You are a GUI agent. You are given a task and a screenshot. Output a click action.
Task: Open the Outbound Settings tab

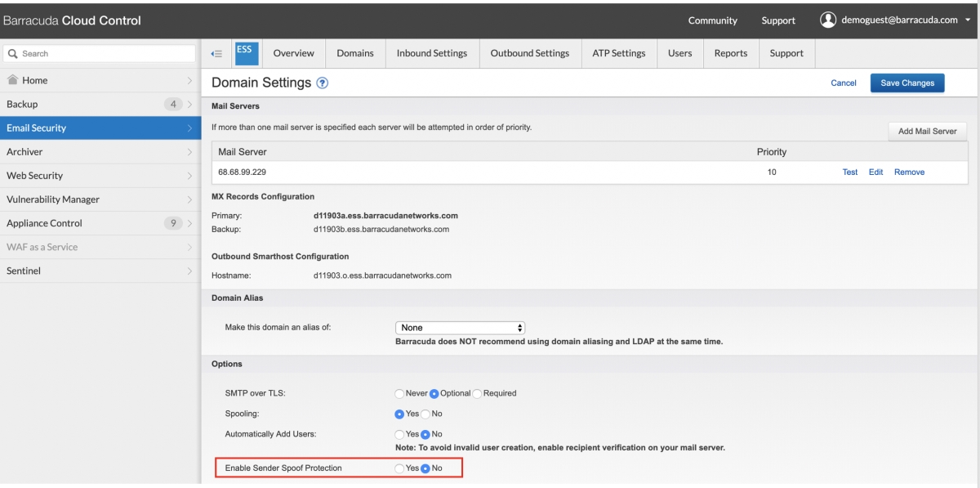(529, 53)
